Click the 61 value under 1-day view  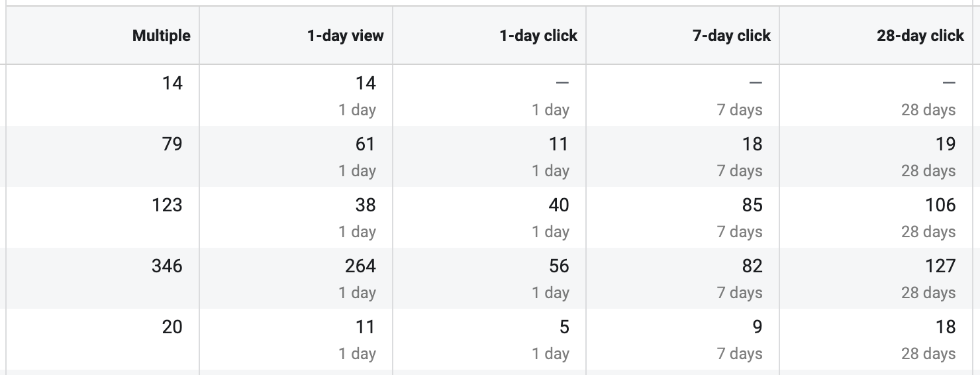pos(366,144)
